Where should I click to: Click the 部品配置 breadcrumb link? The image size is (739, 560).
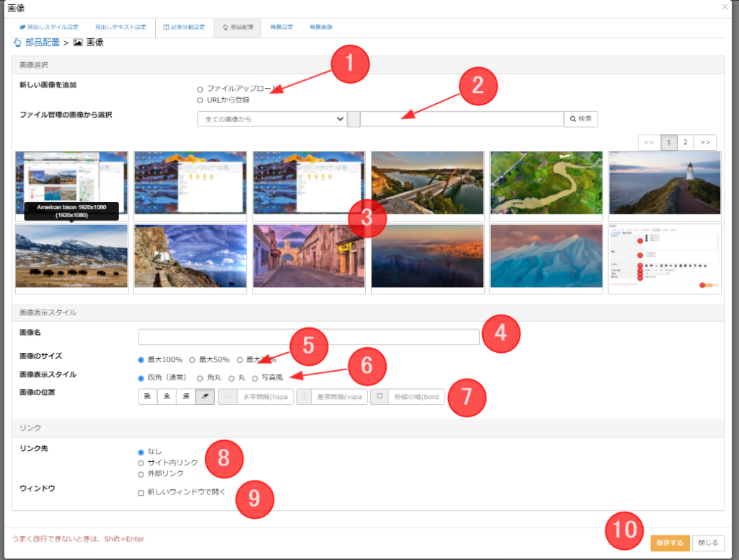click(40, 43)
